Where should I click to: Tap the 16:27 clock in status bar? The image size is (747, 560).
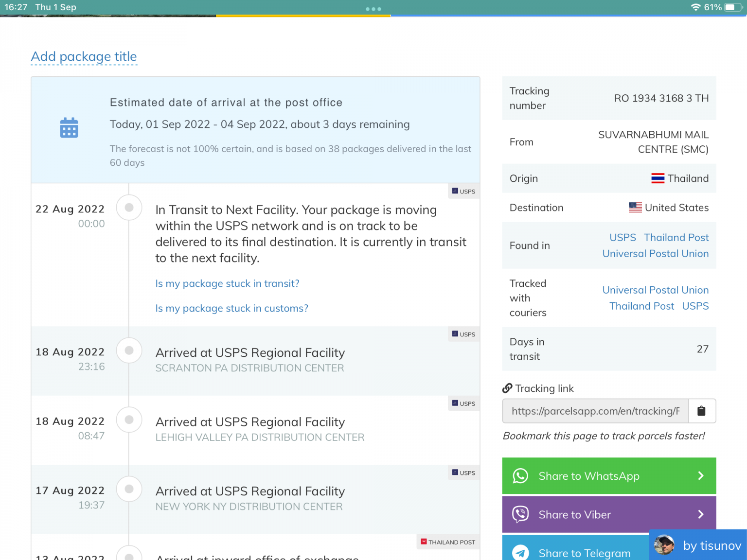[x=16, y=7]
